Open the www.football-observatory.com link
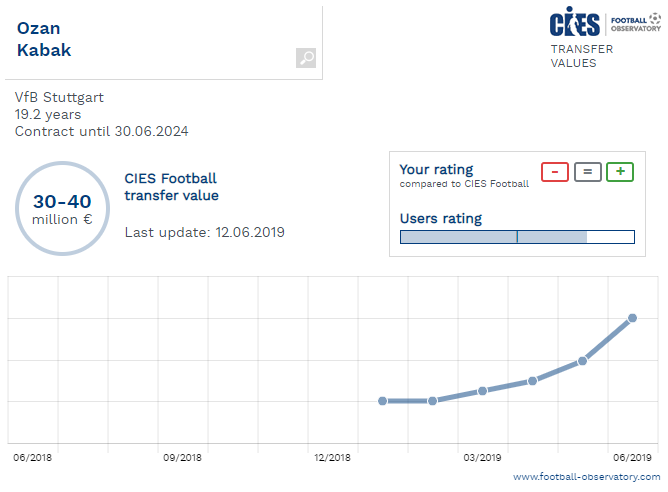668x492 pixels. pyautogui.click(x=587, y=477)
